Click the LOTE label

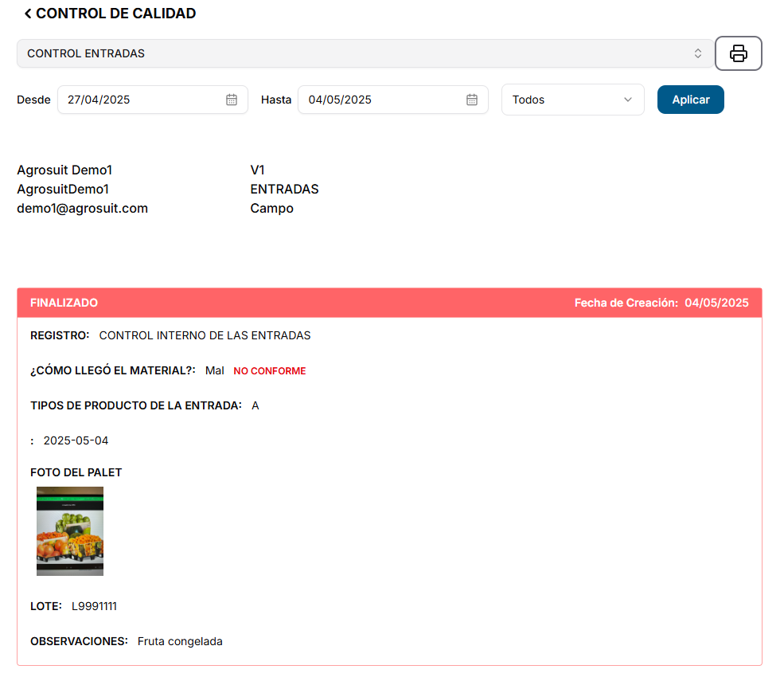46,606
